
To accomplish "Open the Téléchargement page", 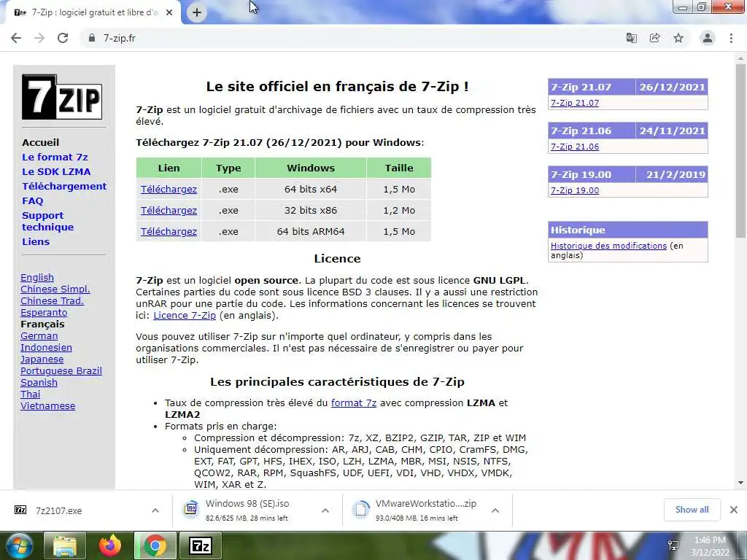I will (x=64, y=186).
